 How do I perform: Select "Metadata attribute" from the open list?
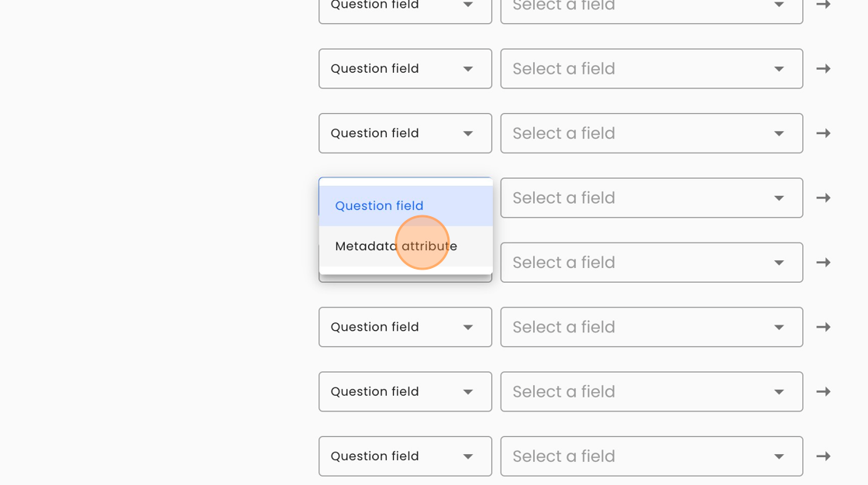pos(396,246)
